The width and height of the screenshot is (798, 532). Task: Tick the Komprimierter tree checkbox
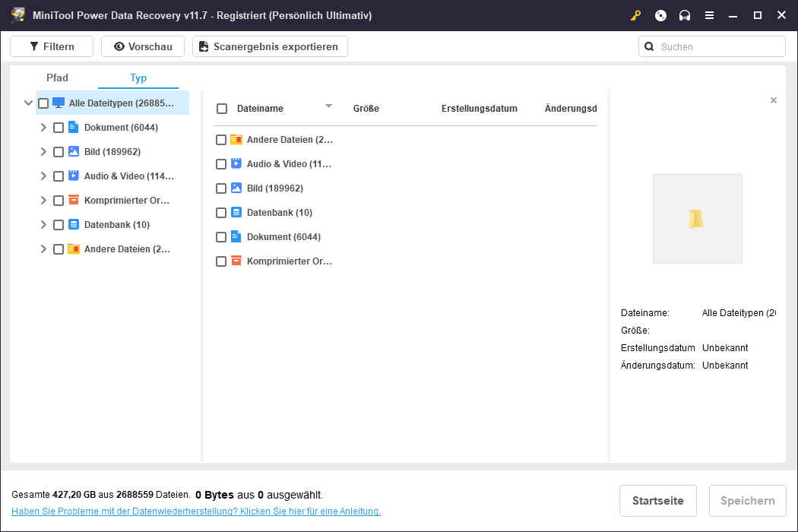click(x=59, y=201)
